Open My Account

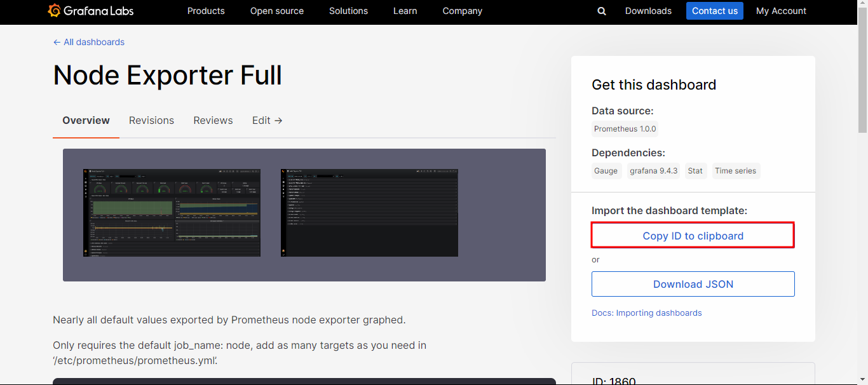tap(781, 11)
